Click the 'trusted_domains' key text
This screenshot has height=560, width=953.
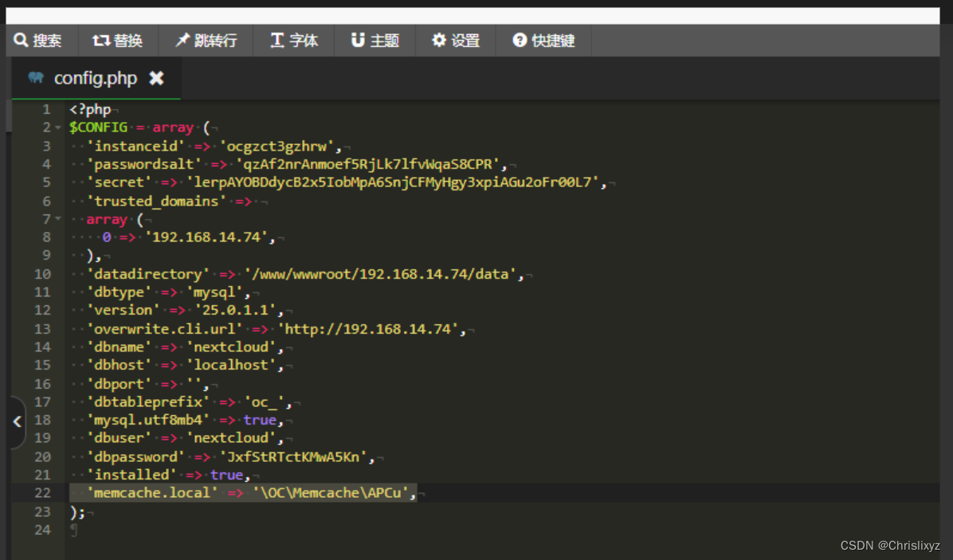pos(156,201)
